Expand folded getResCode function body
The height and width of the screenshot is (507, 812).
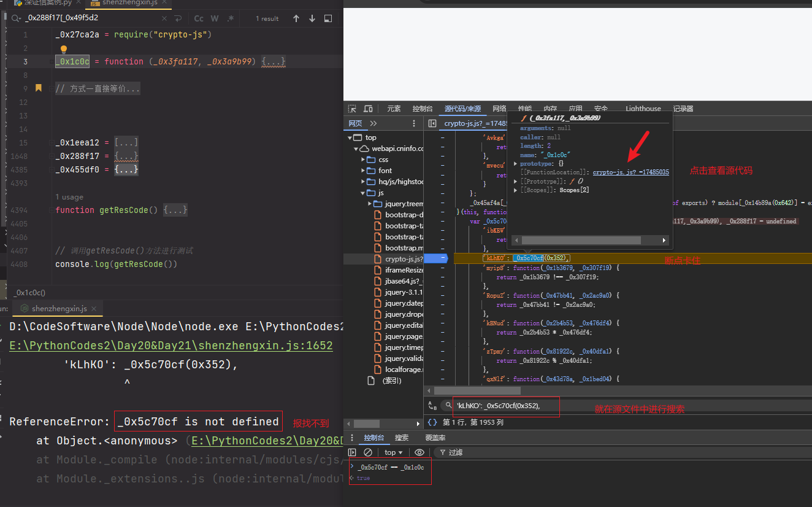pyautogui.click(x=175, y=210)
